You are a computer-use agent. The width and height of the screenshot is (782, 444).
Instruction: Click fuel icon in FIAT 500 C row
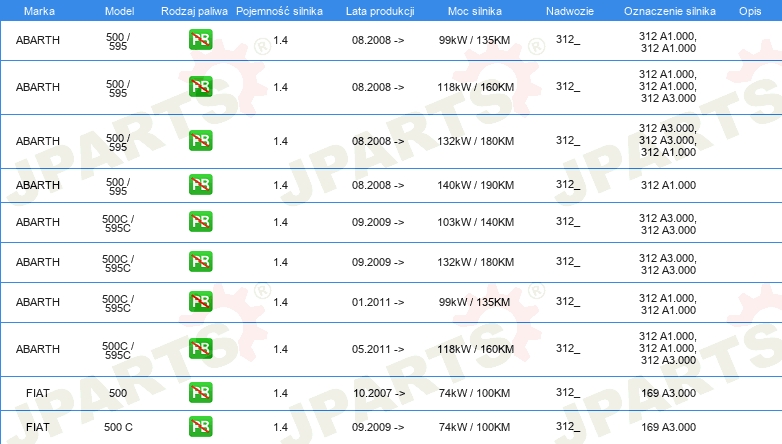click(x=200, y=427)
